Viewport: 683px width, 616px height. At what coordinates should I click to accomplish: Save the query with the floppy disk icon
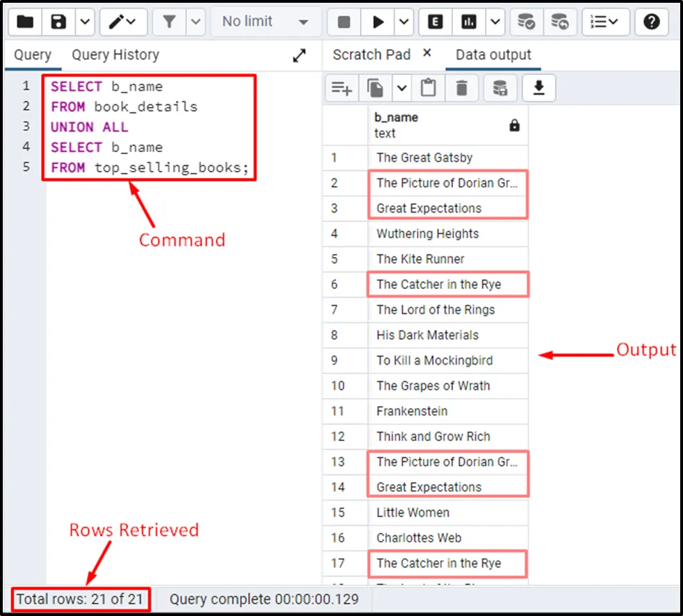point(58,22)
